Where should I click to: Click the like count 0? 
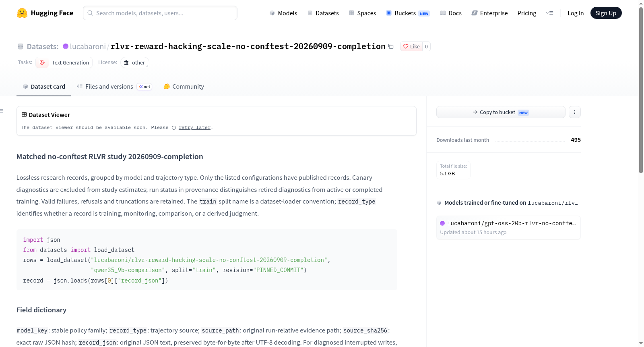point(426,46)
